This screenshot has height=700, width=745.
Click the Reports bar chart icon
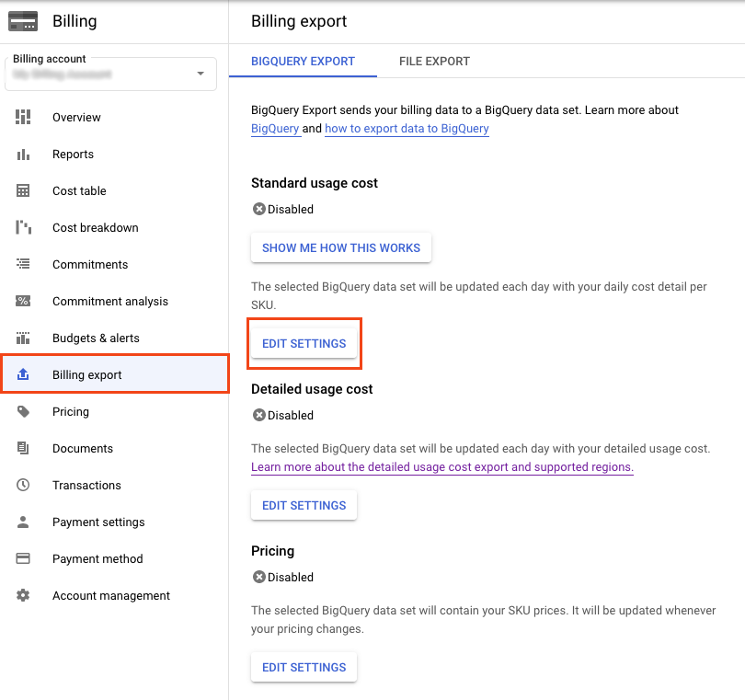(23, 155)
